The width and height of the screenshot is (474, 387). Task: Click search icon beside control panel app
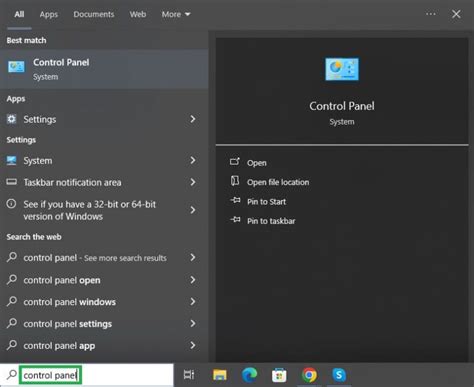pos(12,345)
